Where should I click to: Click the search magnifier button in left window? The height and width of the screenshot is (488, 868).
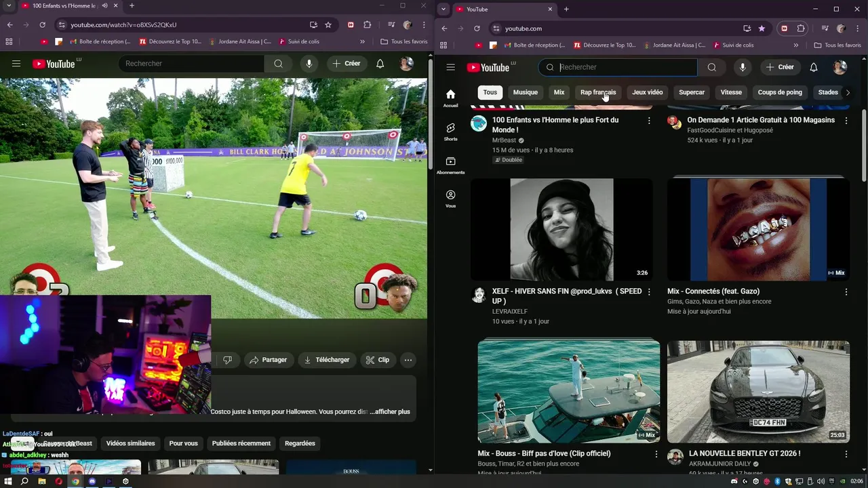pos(278,64)
